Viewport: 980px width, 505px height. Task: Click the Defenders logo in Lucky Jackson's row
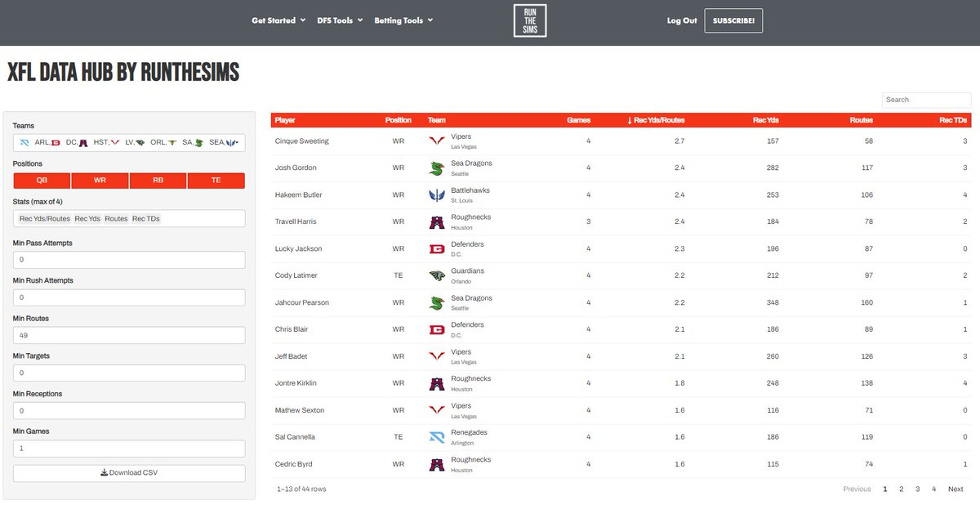point(435,248)
